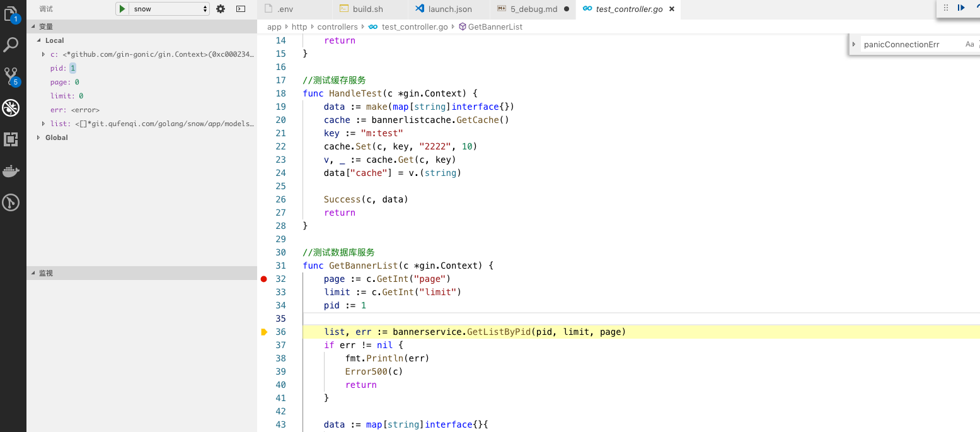The width and height of the screenshot is (980, 432).
Task: Close the test_controller.go tab
Action: 671,9
